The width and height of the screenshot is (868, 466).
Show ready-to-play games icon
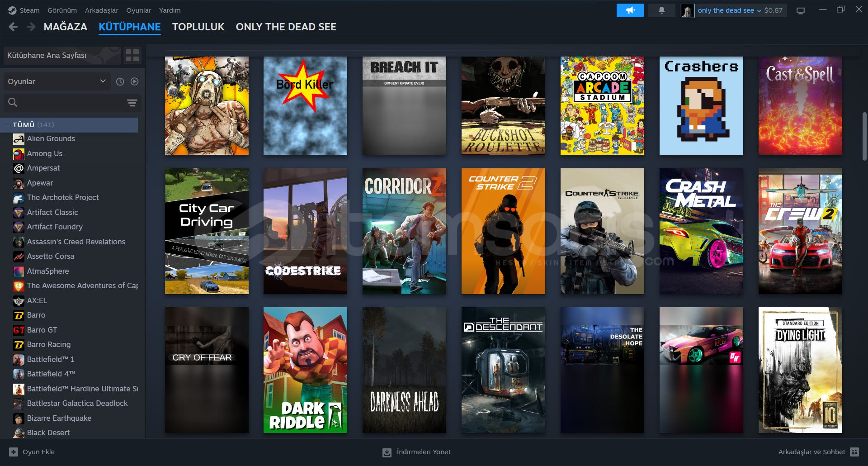pos(135,81)
